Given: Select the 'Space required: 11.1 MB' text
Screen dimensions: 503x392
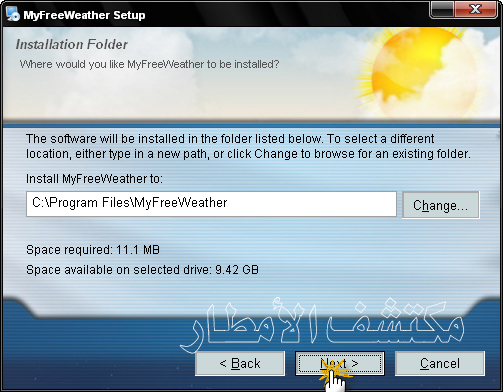Looking at the screenshot, I should [x=93, y=250].
